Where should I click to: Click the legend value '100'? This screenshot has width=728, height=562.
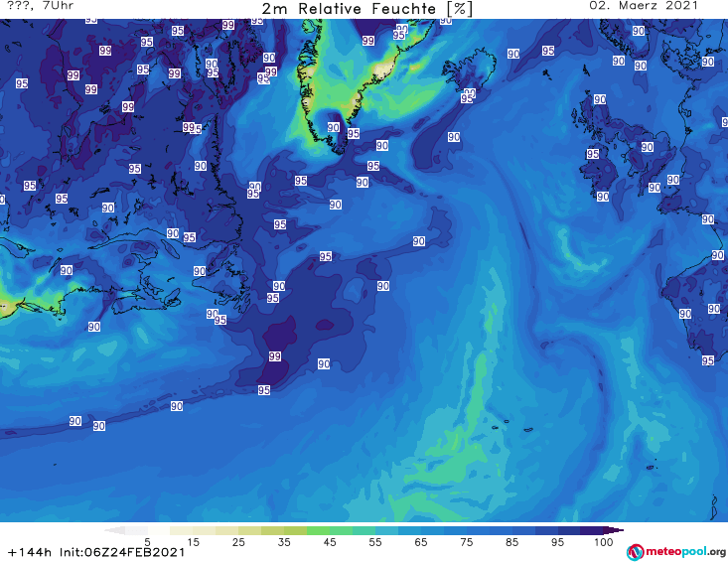pos(604,542)
